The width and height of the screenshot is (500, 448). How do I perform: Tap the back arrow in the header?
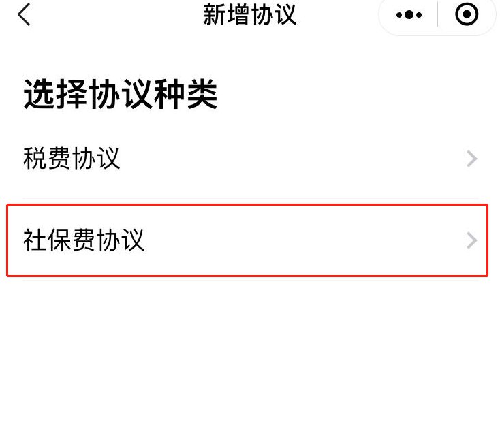24,14
